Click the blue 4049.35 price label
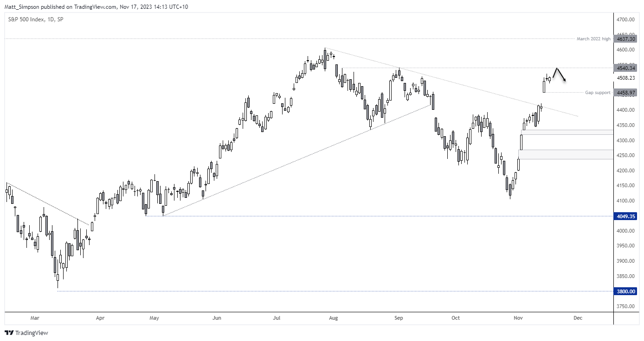This screenshot has height=341, width=644. click(x=625, y=216)
